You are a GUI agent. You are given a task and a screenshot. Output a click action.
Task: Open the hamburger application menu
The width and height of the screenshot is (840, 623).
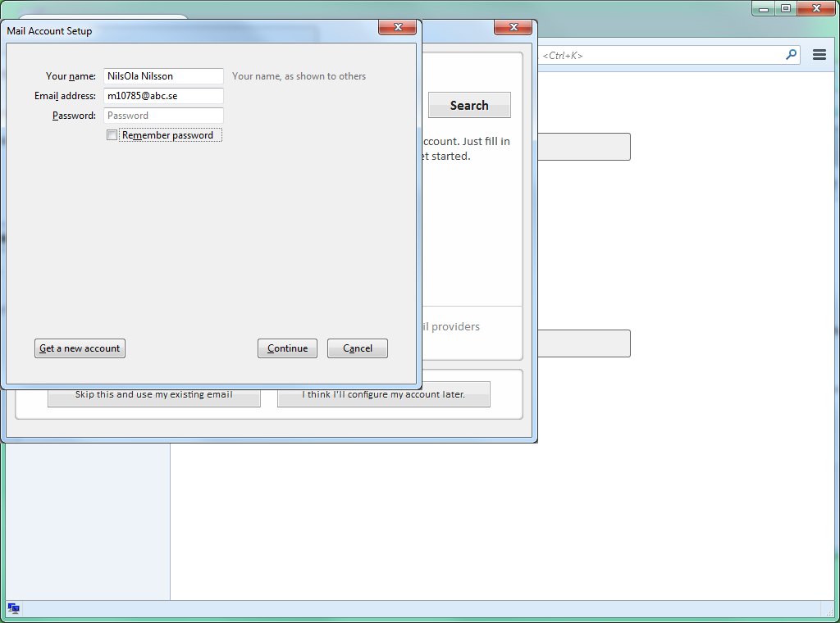[x=819, y=55]
